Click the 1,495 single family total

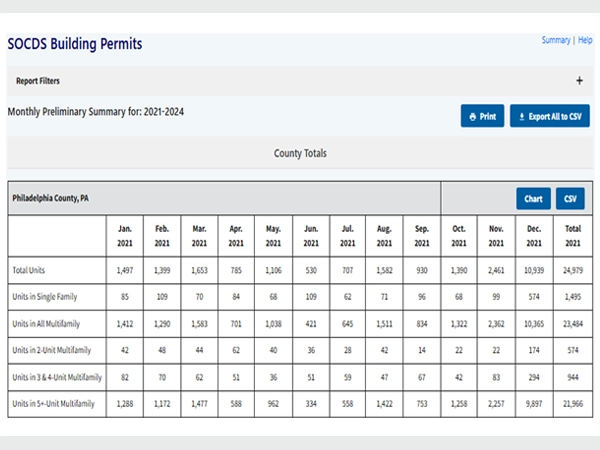tap(573, 297)
